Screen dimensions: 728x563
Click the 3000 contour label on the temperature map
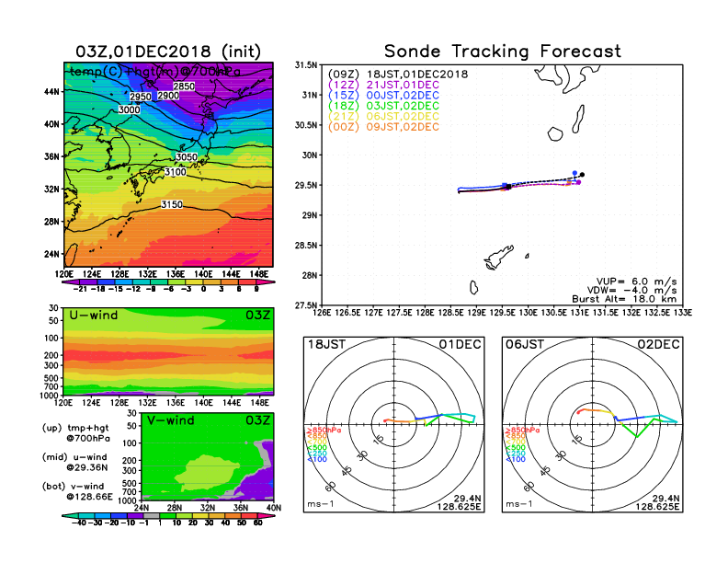[x=131, y=109]
